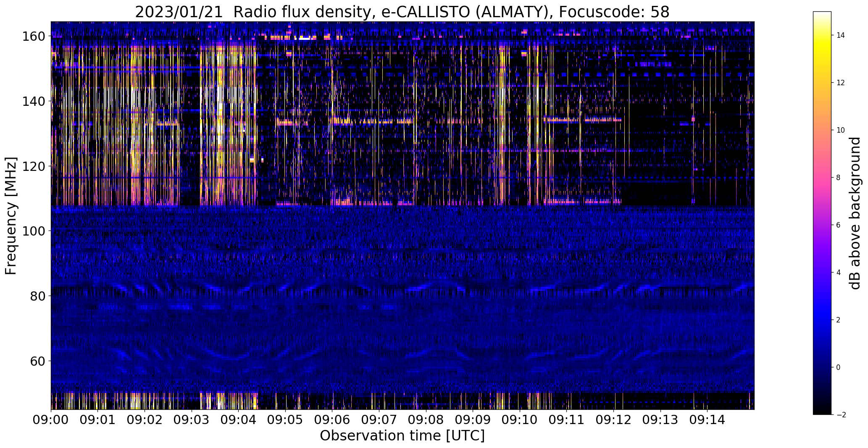
Task: Click the 09:10 time tick label
Action: point(520,420)
